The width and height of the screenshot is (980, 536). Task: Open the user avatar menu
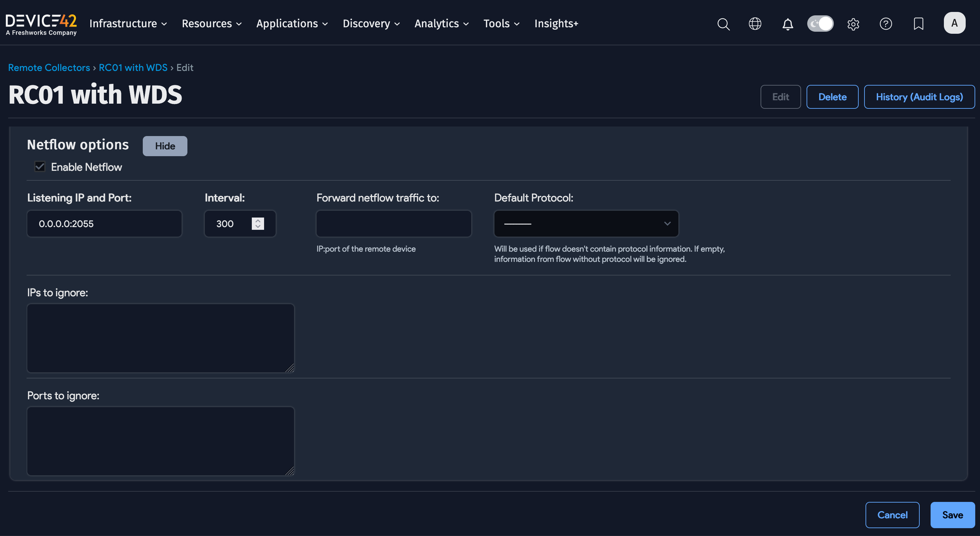[x=954, y=23]
